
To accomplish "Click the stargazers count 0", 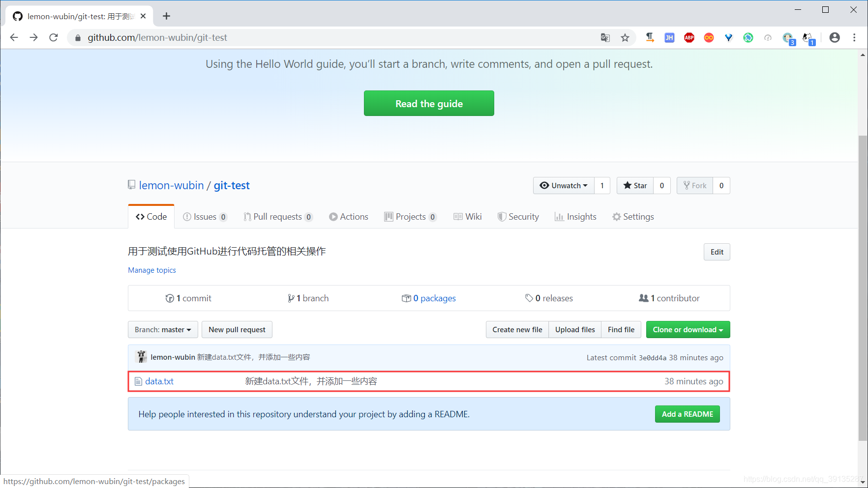I will pyautogui.click(x=662, y=185).
